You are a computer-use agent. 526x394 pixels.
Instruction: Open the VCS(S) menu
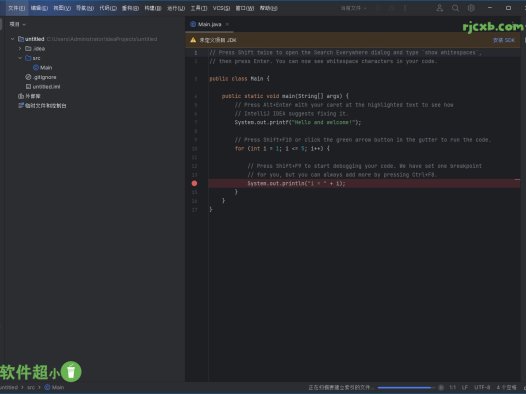[221, 8]
